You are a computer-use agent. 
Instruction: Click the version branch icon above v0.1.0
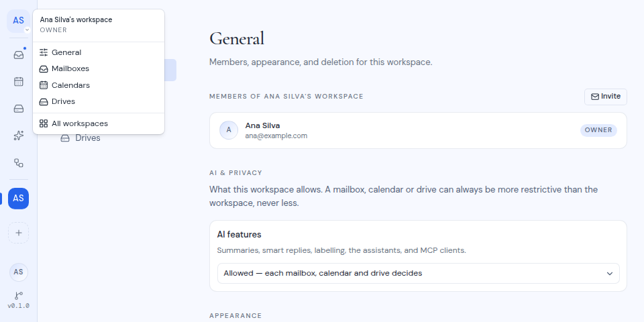19,296
